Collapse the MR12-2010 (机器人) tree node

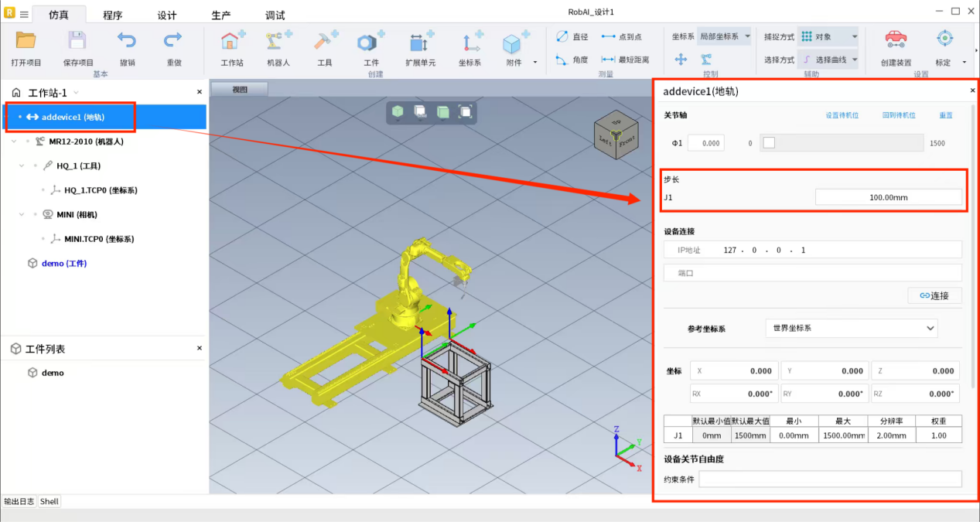15,142
